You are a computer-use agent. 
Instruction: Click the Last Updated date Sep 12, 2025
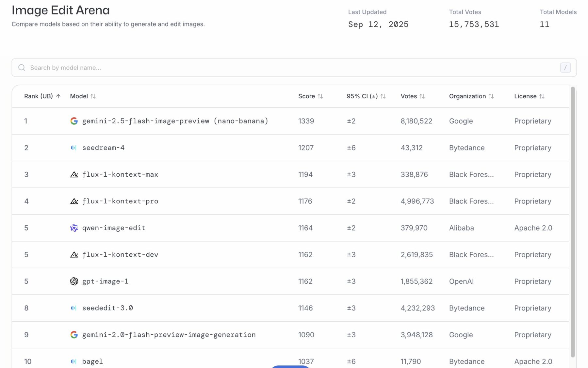378,24
